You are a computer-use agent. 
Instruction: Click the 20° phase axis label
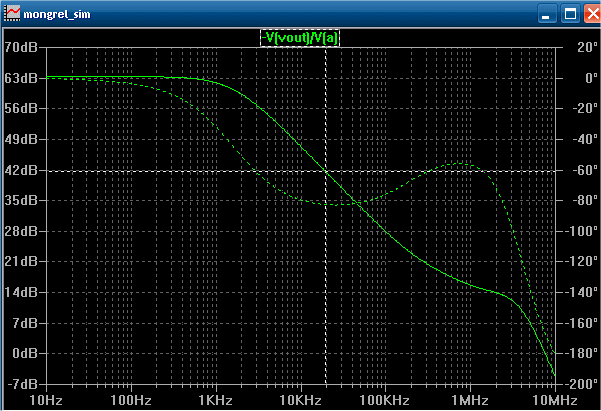(588, 47)
